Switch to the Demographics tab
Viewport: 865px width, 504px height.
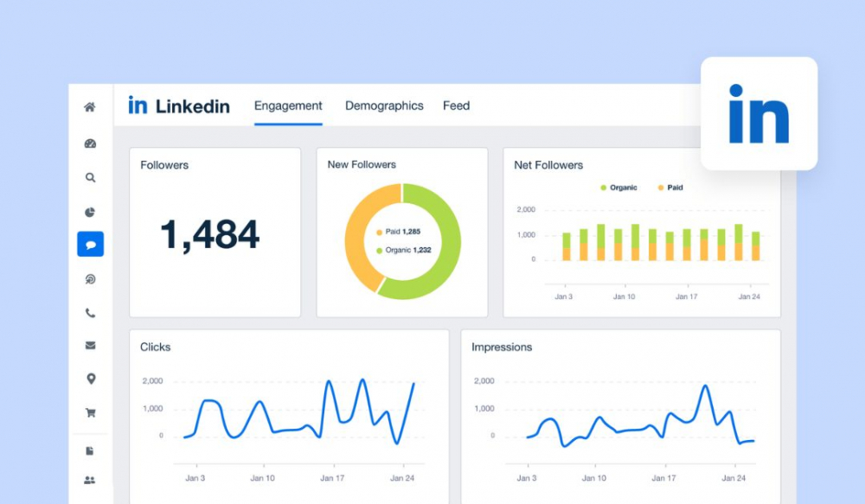coord(385,105)
